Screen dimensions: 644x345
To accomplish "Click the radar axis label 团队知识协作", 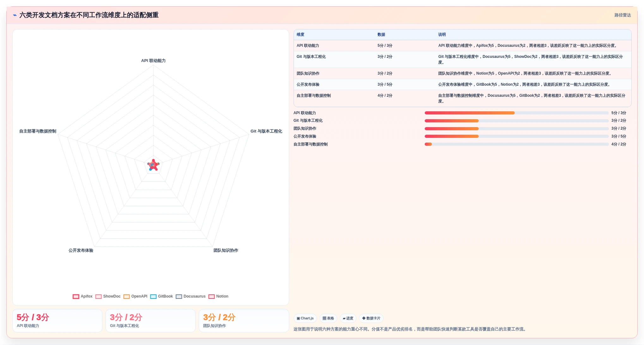I will click(x=226, y=250).
